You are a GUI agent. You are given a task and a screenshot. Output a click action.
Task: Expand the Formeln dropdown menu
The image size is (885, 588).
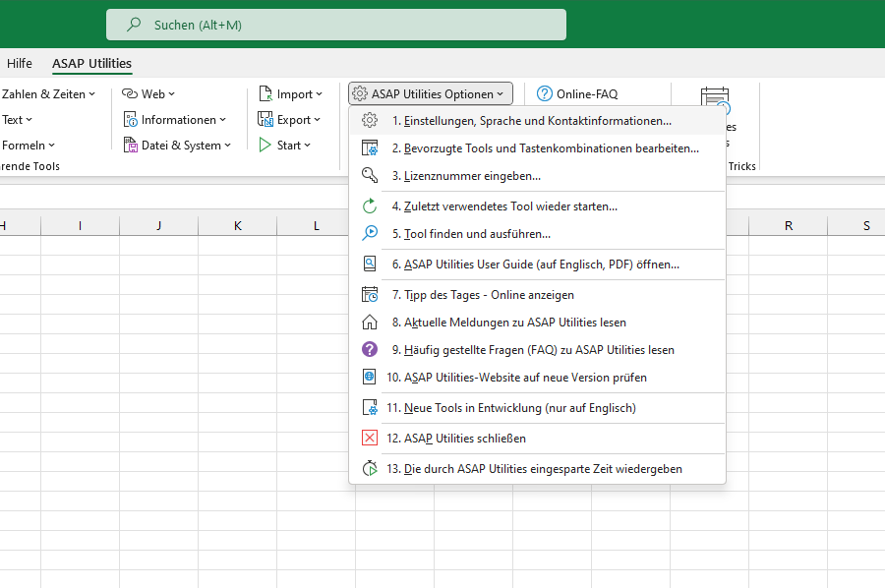(51, 146)
